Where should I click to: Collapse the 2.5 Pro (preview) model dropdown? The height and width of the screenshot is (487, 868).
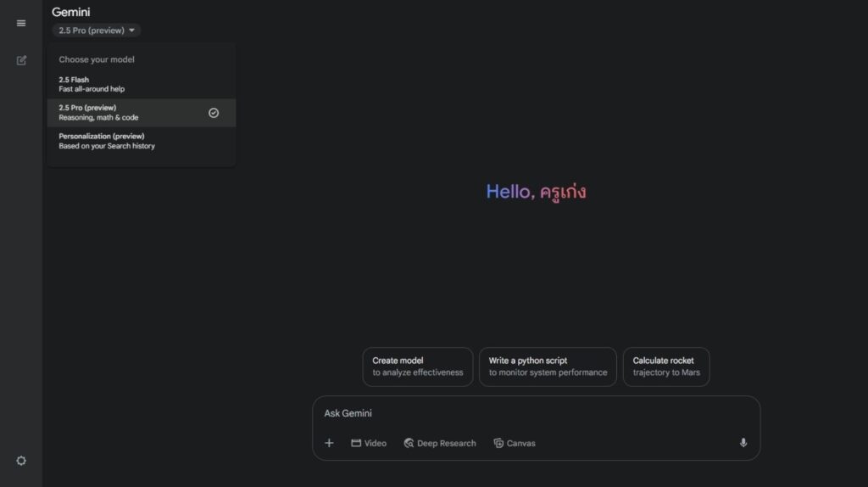pyautogui.click(x=92, y=31)
